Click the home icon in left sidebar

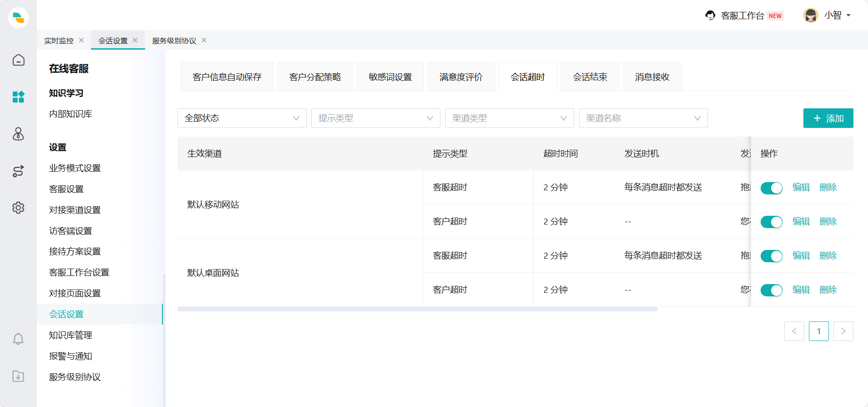click(x=18, y=60)
